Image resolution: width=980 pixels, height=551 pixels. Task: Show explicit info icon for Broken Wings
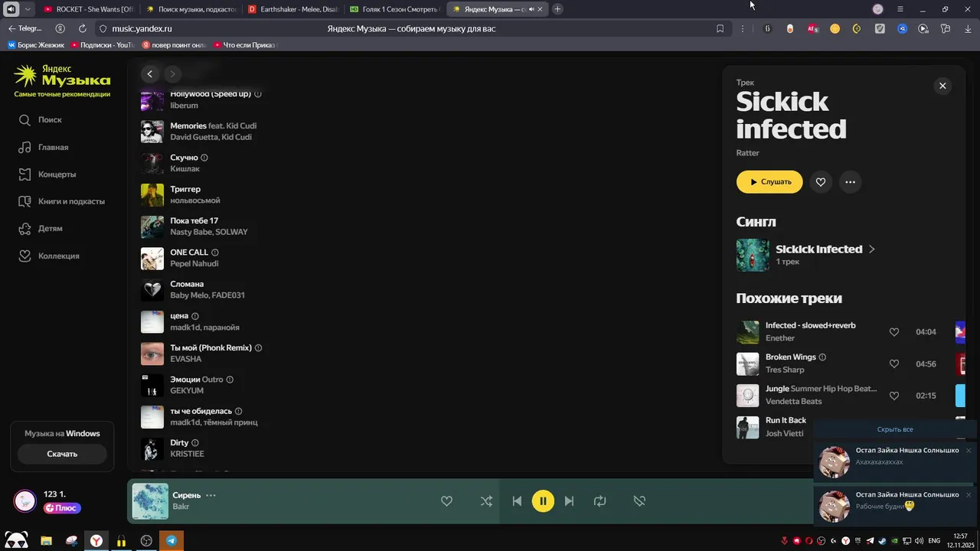822,357
